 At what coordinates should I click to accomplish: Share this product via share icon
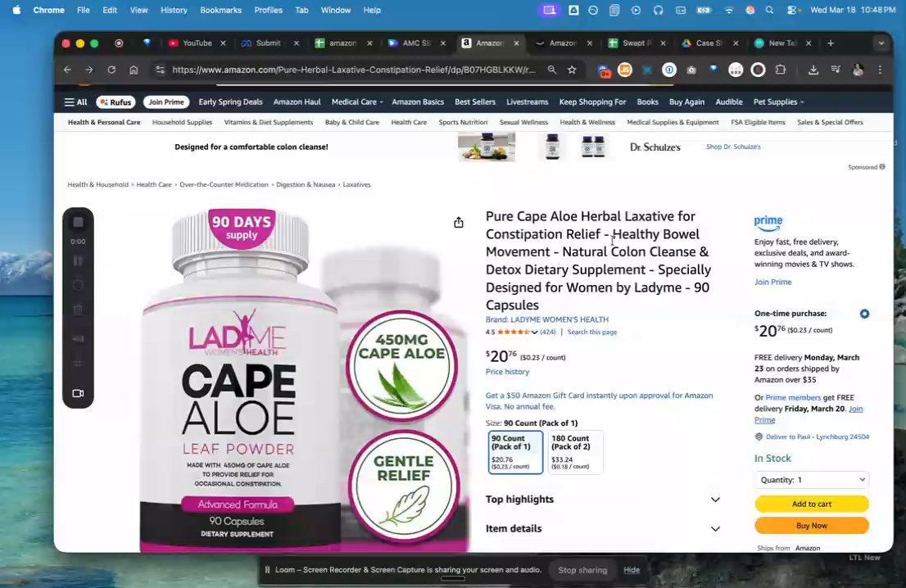[x=459, y=223]
